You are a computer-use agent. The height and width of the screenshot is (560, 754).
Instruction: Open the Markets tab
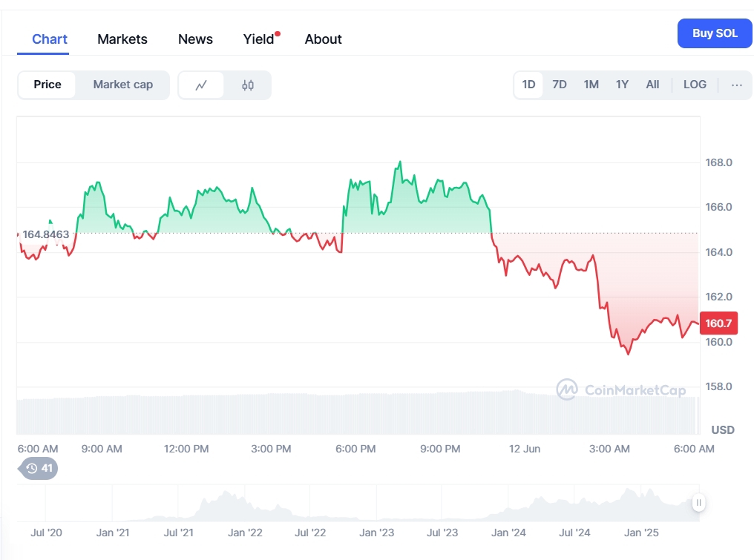pyautogui.click(x=122, y=39)
